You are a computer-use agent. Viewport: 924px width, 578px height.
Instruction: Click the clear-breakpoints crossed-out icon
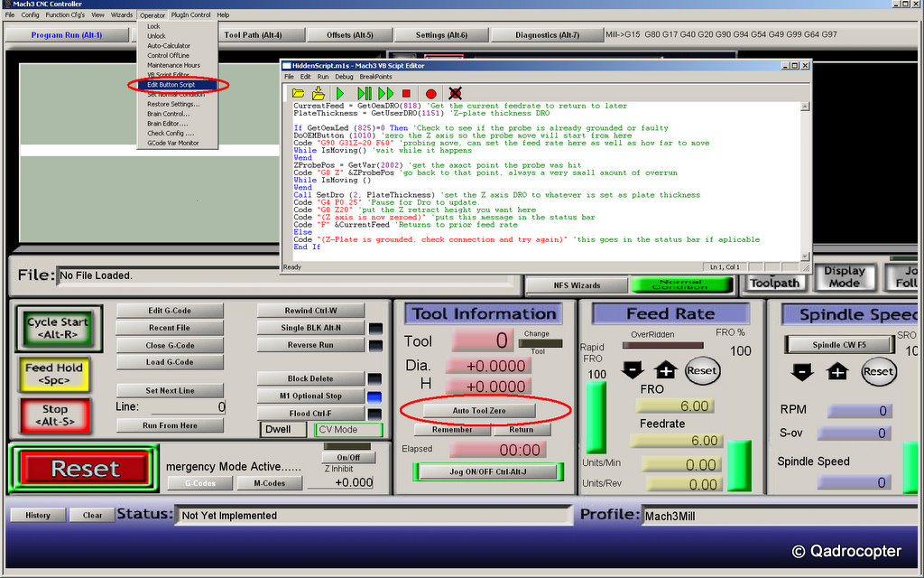point(456,93)
